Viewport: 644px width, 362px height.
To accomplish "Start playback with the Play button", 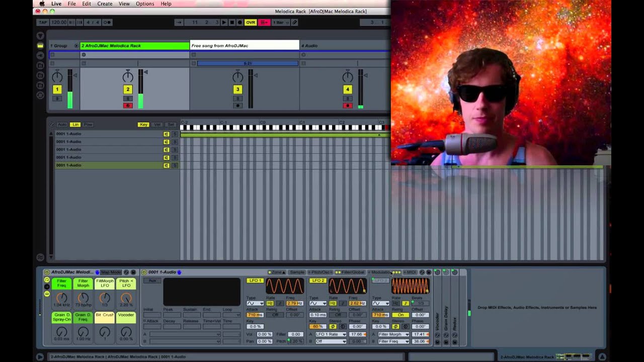I will (224, 23).
